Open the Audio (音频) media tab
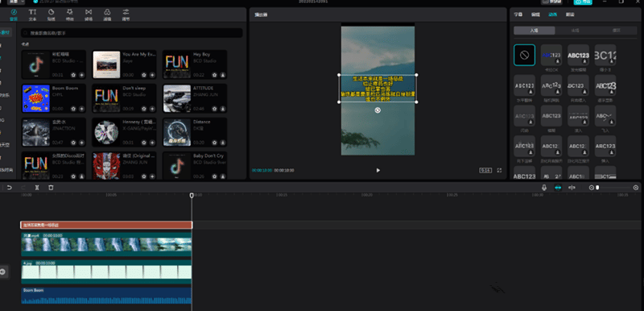Viewport: 644px width, 311px height. 14,15
